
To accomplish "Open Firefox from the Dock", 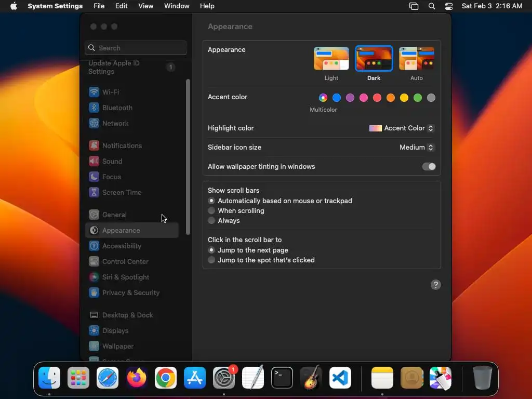I will tap(137, 378).
